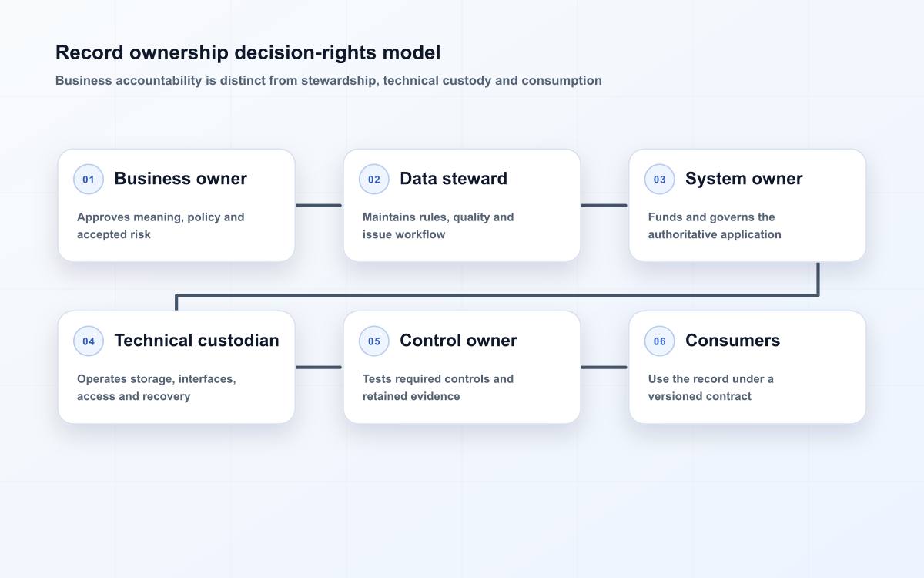
Task: Select 'Use the record under a versioned contract'
Action: [x=711, y=388]
